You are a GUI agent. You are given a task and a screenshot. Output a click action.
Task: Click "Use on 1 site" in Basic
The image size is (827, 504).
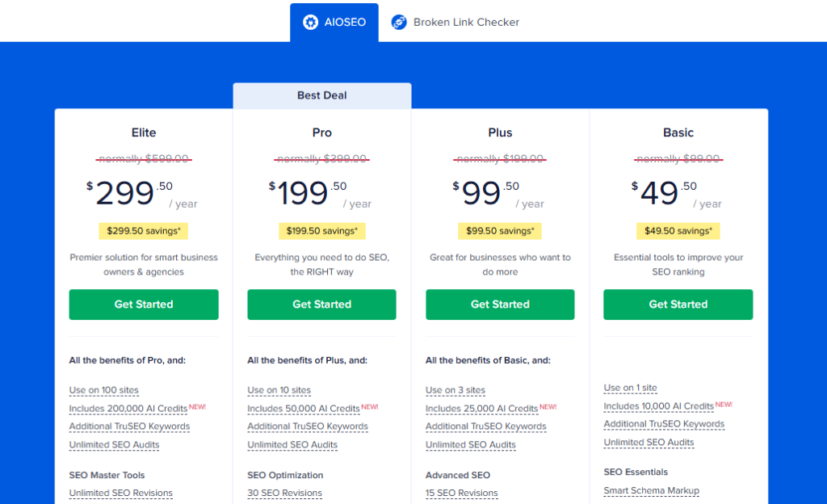tap(631, 388)
